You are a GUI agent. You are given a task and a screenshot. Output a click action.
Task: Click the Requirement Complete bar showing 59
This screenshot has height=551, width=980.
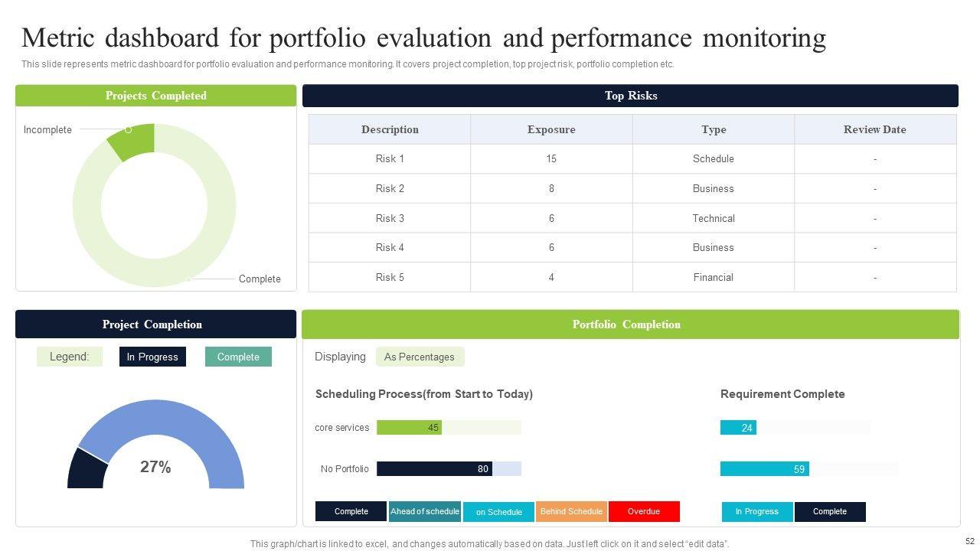coord(764,469)
